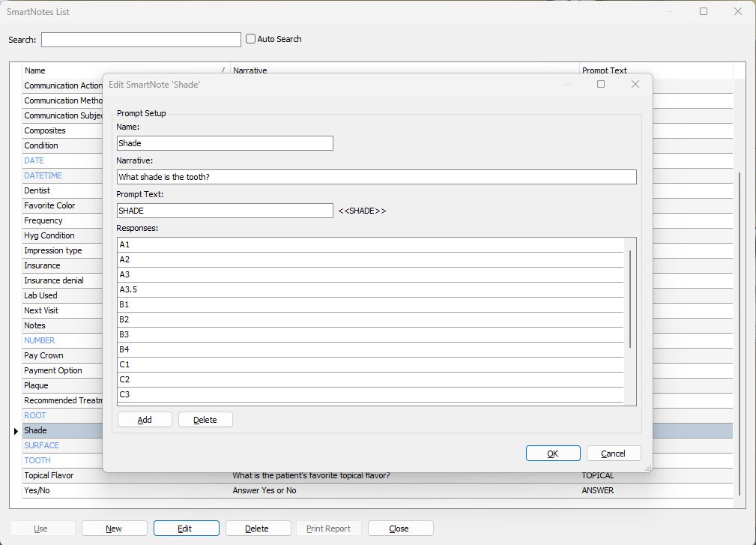Sort the list by Name column header

click(124, 70)
